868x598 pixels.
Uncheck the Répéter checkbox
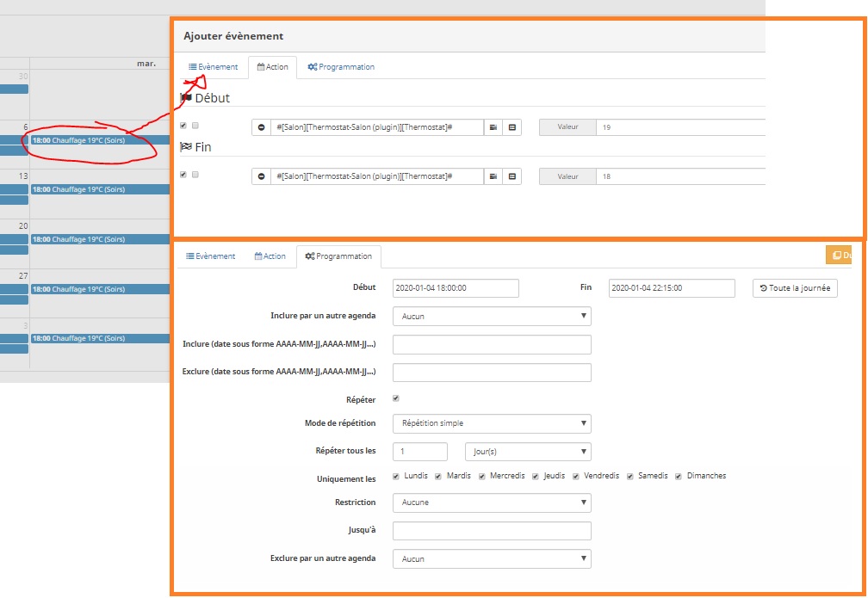pos(396,398)
